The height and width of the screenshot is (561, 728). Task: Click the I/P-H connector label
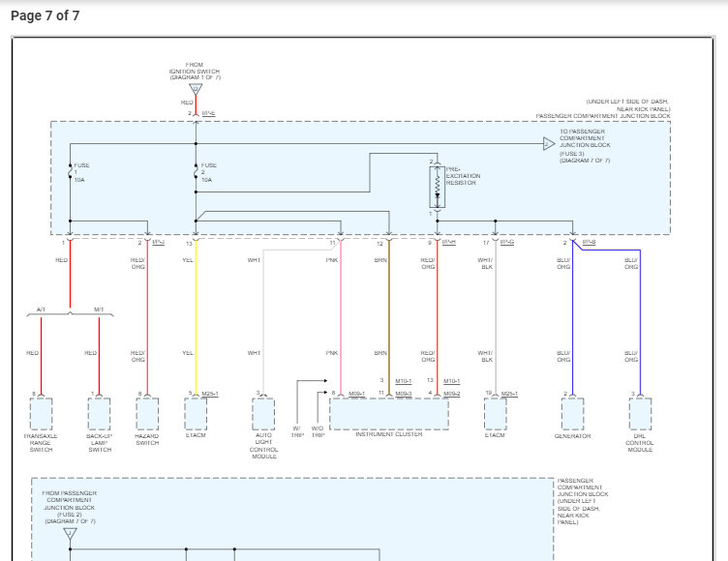point(448,242)
